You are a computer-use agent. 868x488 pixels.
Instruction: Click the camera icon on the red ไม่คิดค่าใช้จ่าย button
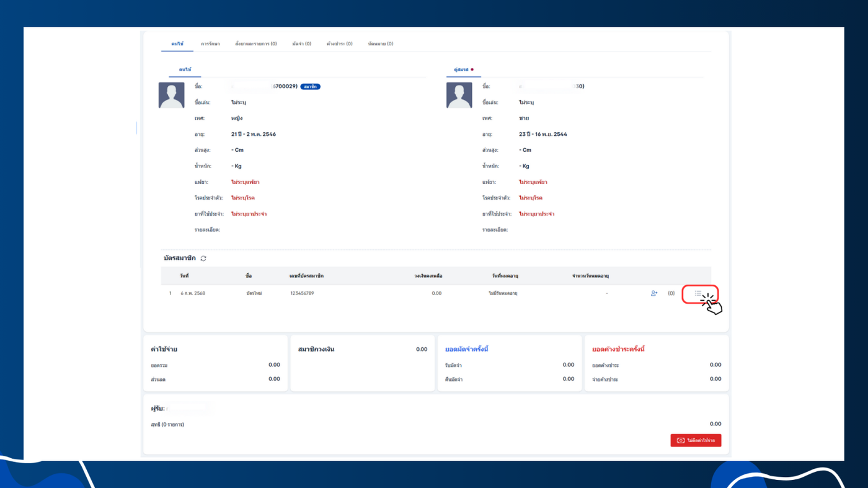681,440
